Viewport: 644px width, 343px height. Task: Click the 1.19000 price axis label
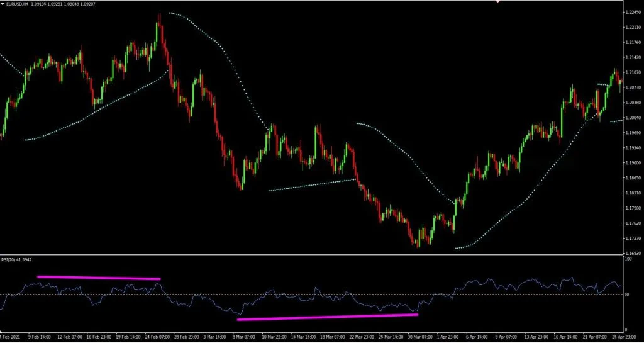631,163
